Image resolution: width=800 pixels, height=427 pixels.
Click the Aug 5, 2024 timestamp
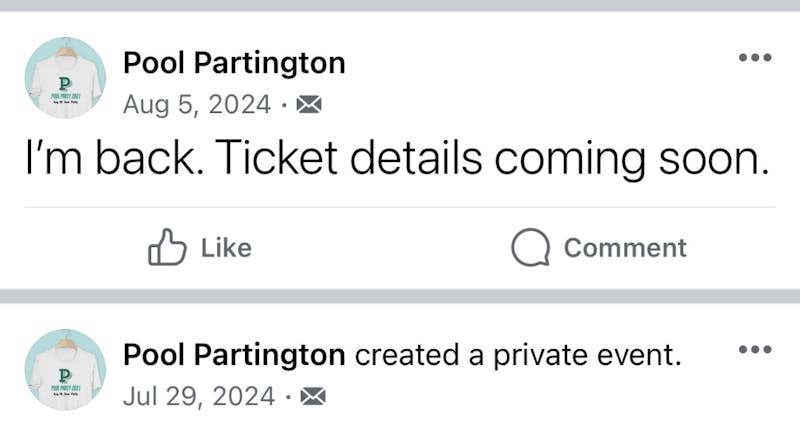[x=197, y=105]
